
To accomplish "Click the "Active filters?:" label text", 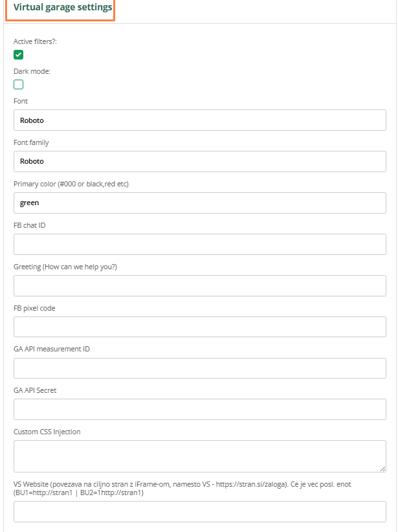I will click(38, 41).
